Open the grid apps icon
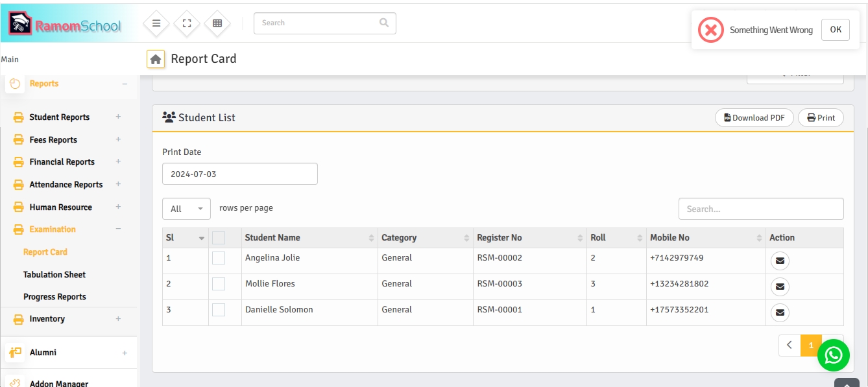Screen dimensions: 868x387 tap(217, 23)
